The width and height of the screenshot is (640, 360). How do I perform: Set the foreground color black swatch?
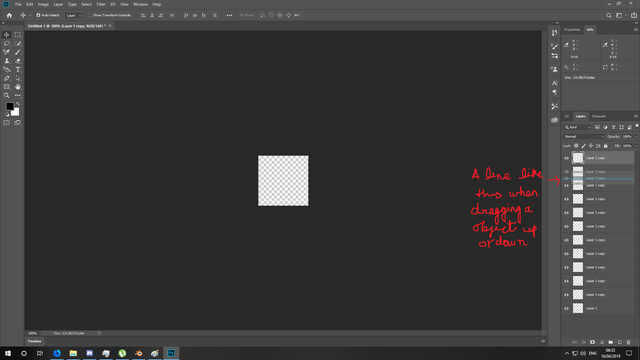tap(9, 106)
